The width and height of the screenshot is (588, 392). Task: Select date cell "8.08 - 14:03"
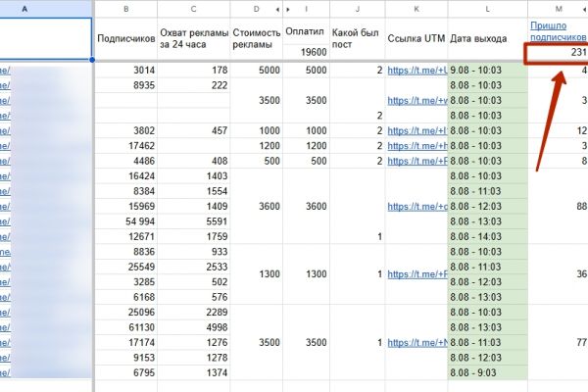coord(487,237)
